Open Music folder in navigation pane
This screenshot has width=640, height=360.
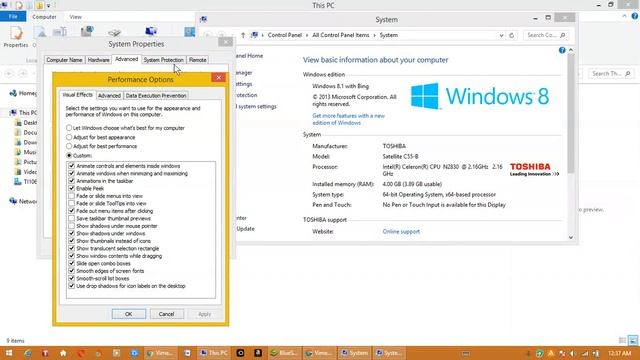(26, 152)
